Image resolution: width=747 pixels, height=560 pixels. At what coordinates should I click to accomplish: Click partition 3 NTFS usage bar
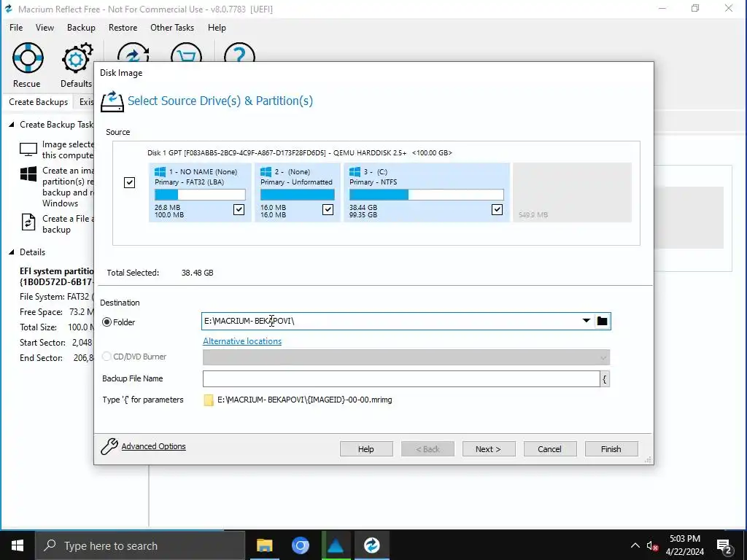pyautogui.click(x=426, y=194)
